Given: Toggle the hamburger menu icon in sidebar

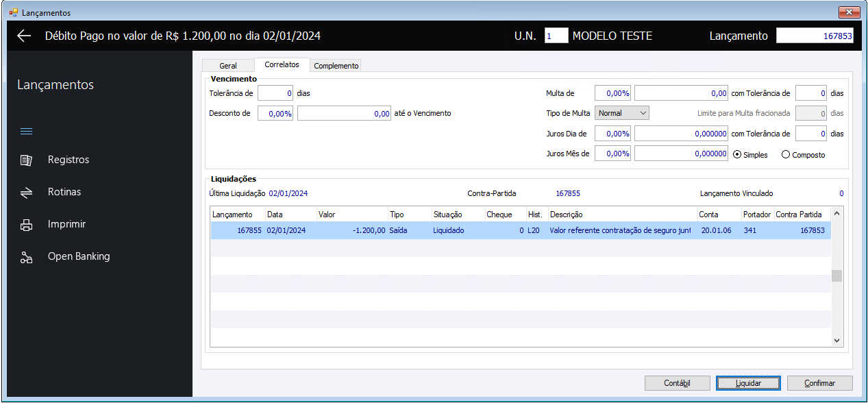Looking at the screenshot, I should point(26,131).
